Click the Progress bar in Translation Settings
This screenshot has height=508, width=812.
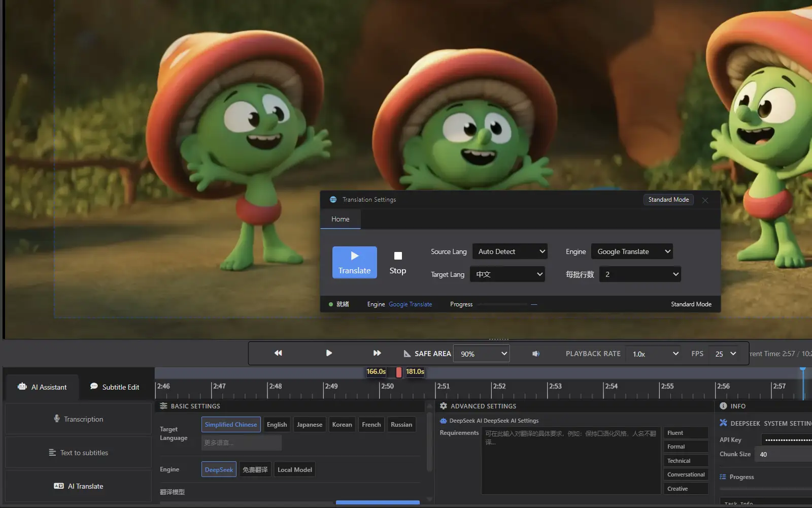tap(502, 304)
